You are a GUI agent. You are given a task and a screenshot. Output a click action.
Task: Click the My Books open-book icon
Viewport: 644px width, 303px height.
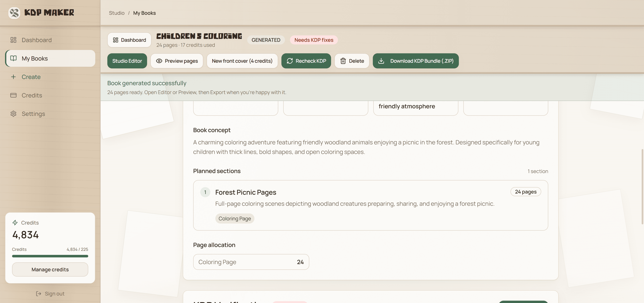point(13,58)
